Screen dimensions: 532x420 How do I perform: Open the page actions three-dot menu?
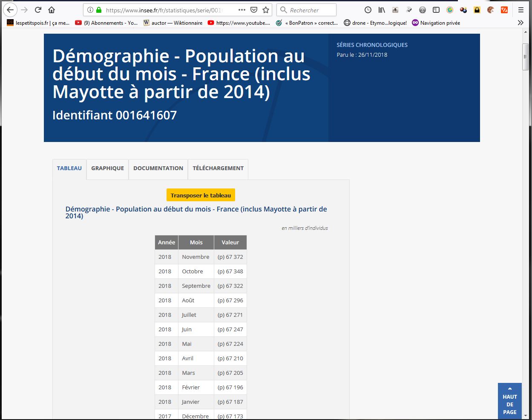242,10
